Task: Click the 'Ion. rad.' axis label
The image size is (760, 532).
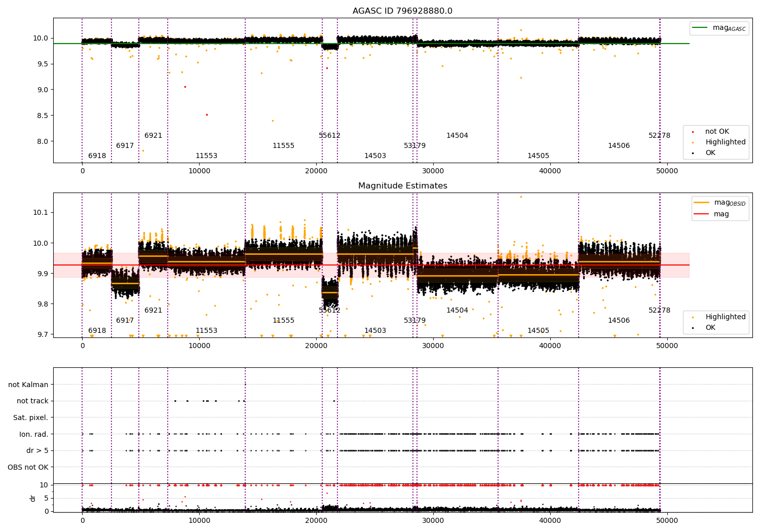Action: coord(34,434)
